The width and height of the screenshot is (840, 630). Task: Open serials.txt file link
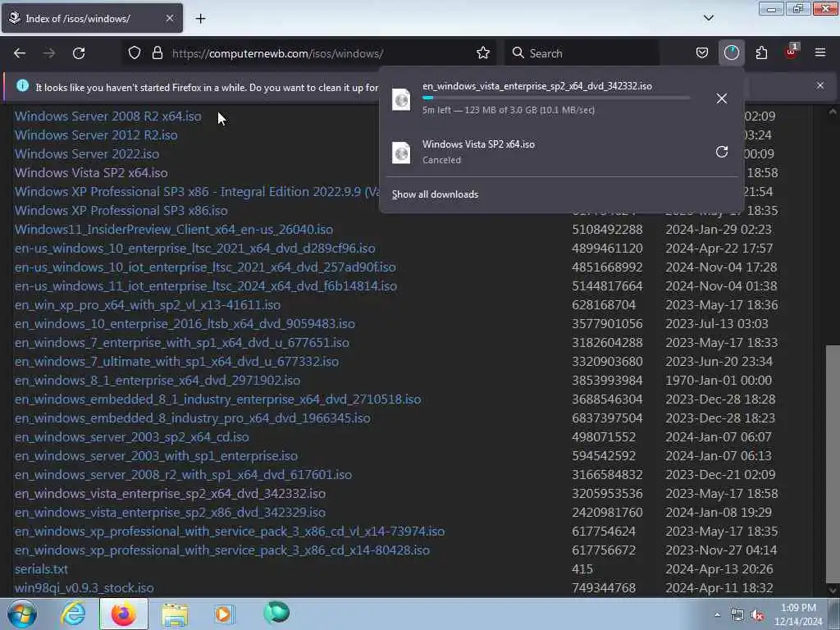click(x=41, y=569)
